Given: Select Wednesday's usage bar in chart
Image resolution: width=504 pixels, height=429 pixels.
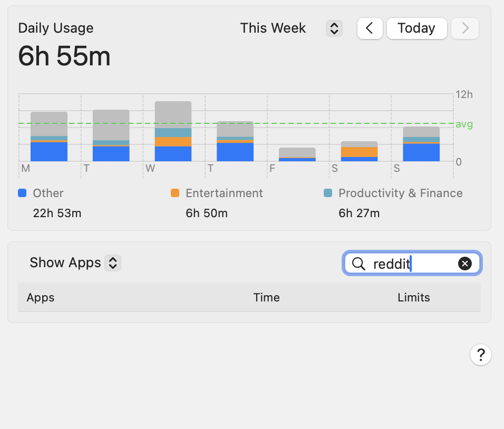Looking at the screenshot, I should tap(173, 131).
